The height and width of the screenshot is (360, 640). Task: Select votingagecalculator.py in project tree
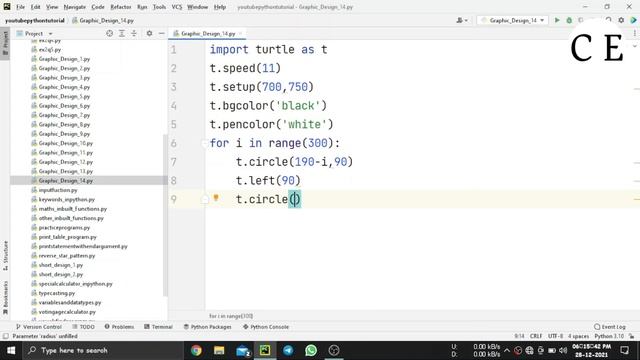pyautogui.click(x=67, y=312)
